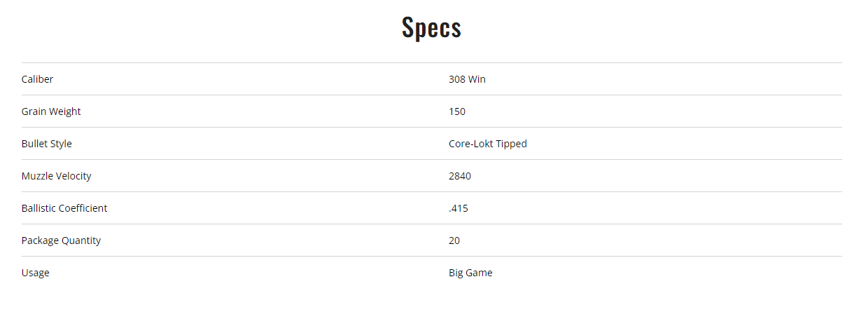Select the package quantity value 20
Image resolution: width=868 pixels, height=312 pixels.
[454, 240]
